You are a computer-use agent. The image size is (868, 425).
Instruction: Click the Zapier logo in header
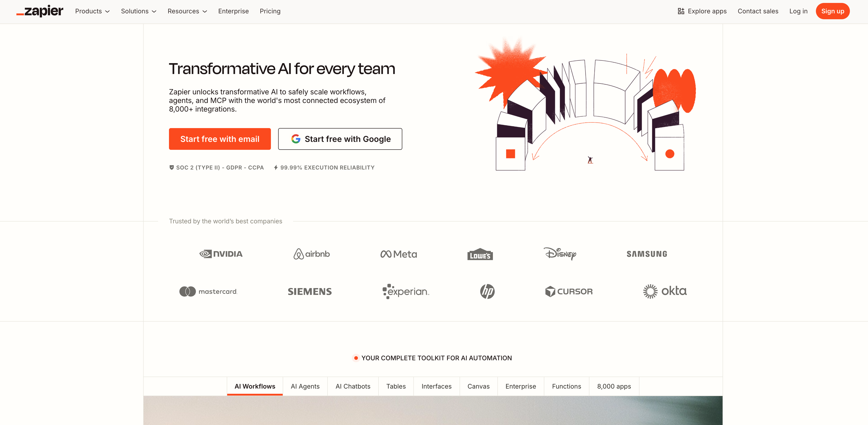[40, 11]
